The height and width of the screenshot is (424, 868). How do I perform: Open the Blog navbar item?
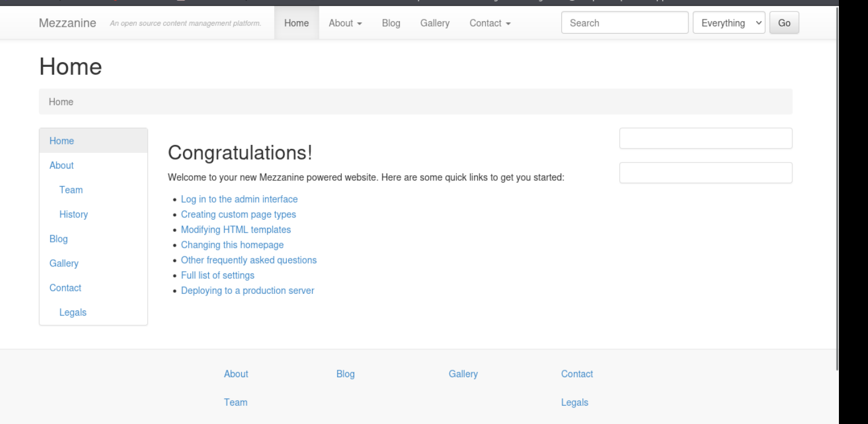[x=391, y=23]
